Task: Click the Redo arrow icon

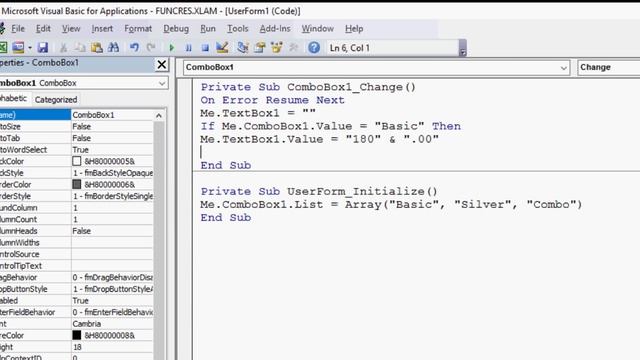Action: 151,48
